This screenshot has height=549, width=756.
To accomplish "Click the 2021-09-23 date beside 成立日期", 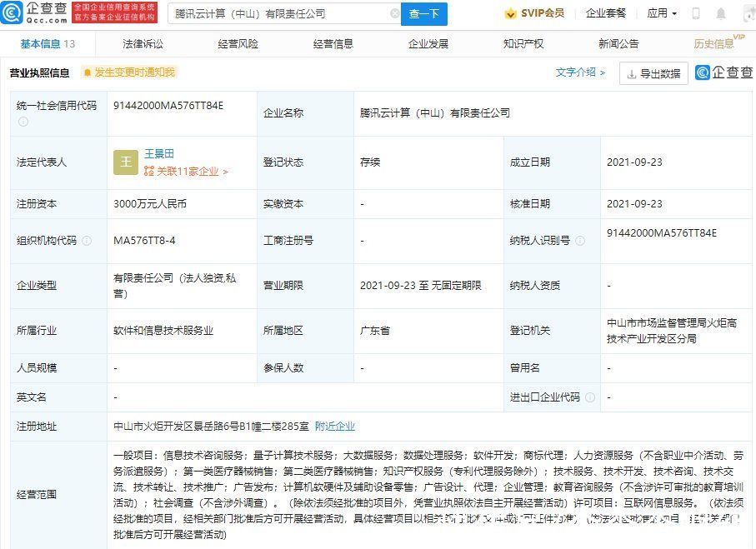I will click(634, 162).
